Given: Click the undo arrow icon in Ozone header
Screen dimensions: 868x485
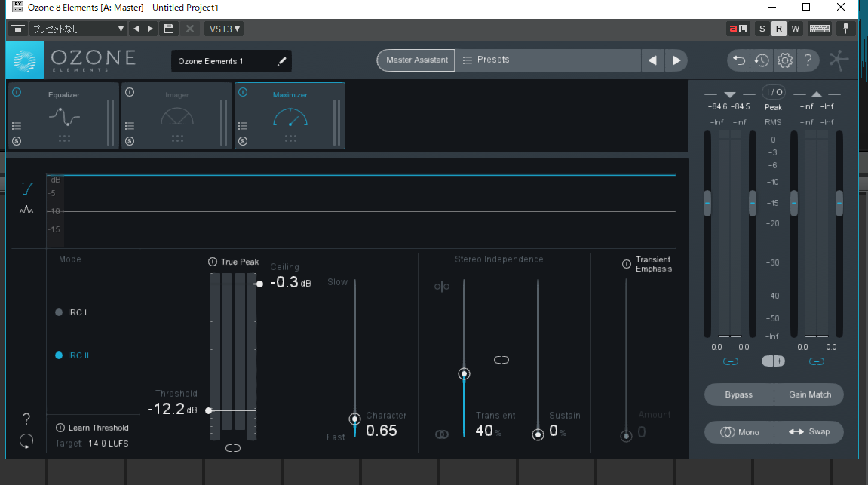Looking at the screenshot, I should click(x=738, y=60).
